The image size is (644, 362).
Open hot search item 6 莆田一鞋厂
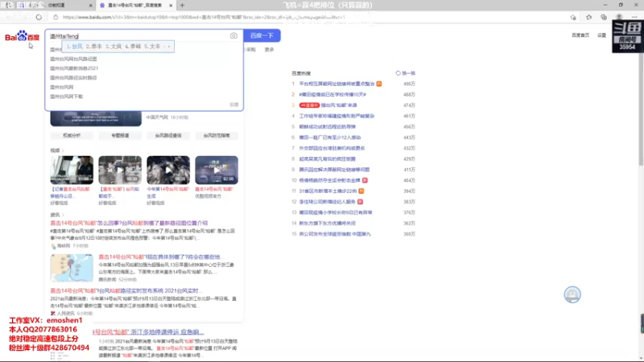(330, 138)
